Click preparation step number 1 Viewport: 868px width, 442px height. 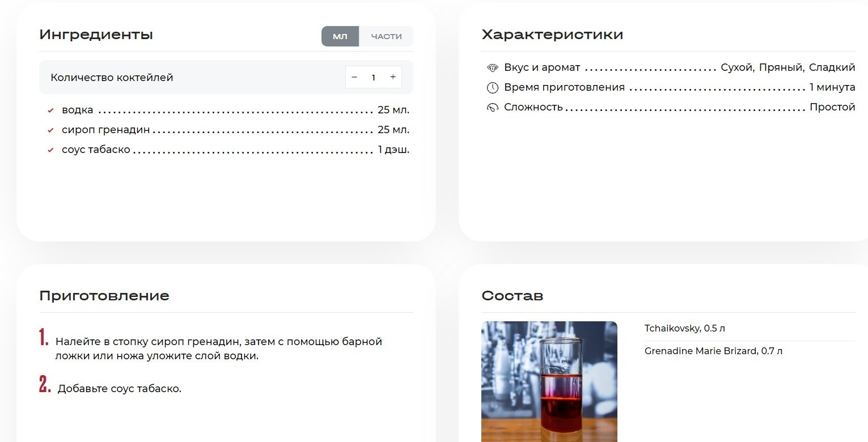[44, 338]
